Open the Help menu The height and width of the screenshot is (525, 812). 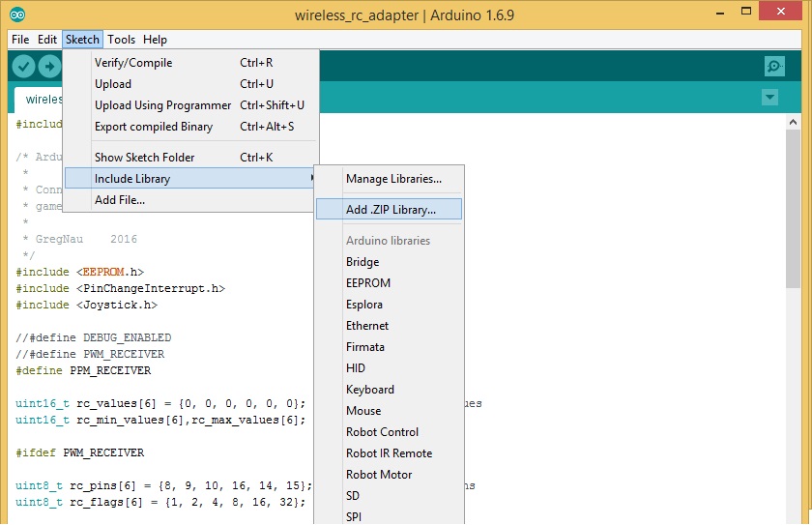pos(155,40)
